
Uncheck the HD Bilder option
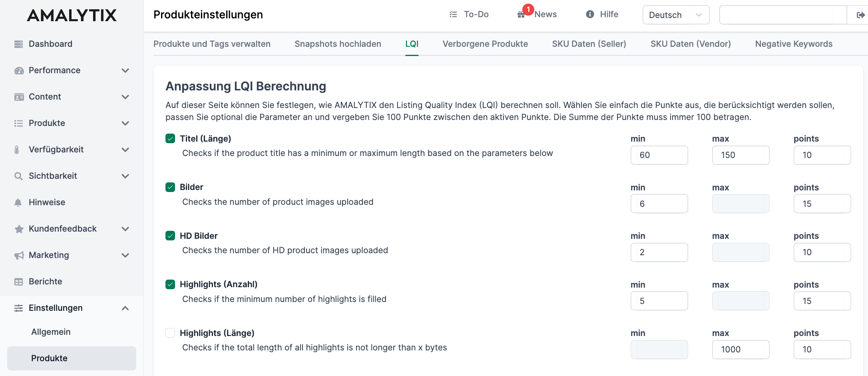tap(170, 236)
